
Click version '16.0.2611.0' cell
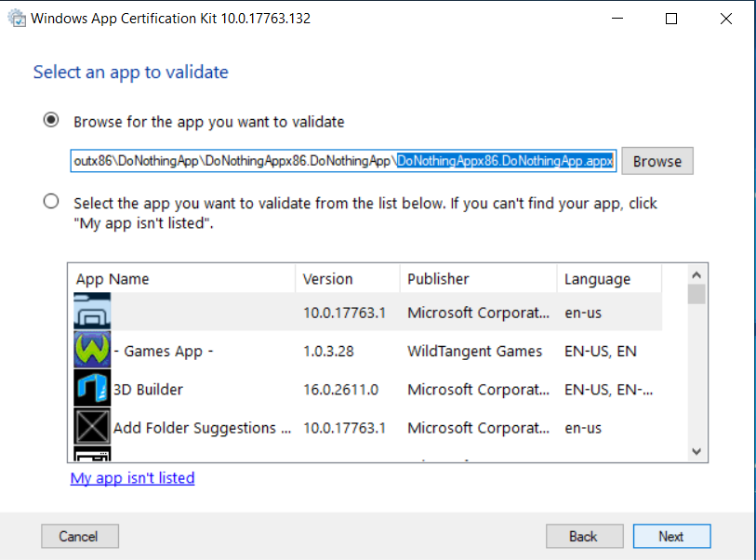point(341,389)
